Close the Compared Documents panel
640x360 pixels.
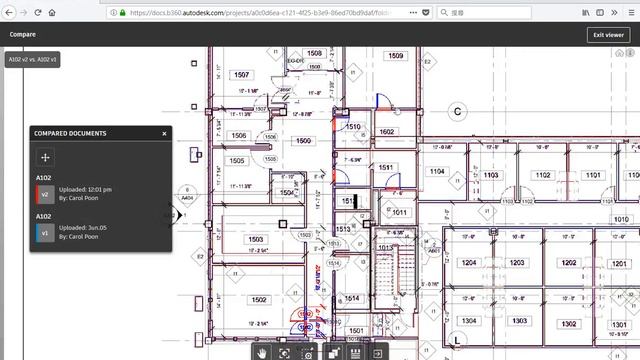pyautogui.click(x=164, y=133)
